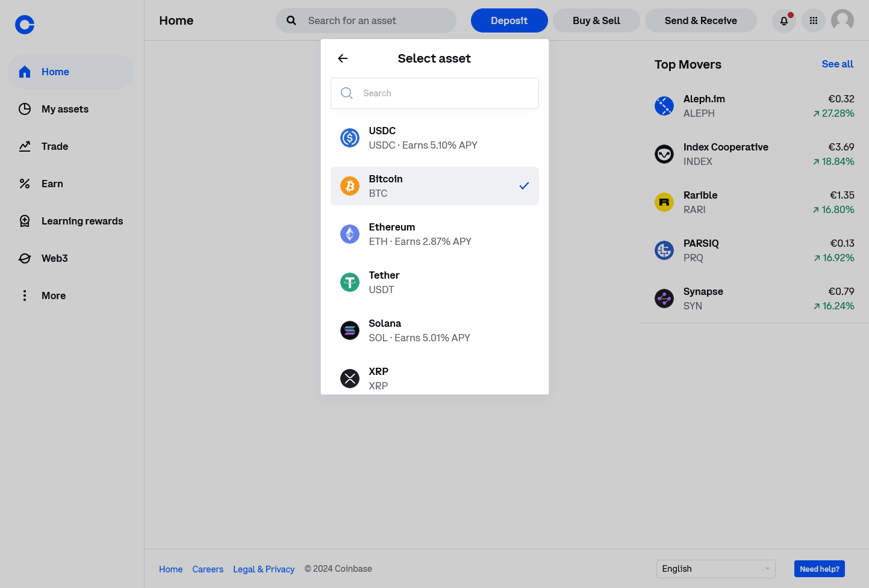Click the Trade chart icon
Image resolution: width=869 pixels, height=588 pixels.
tap(25, 146)
